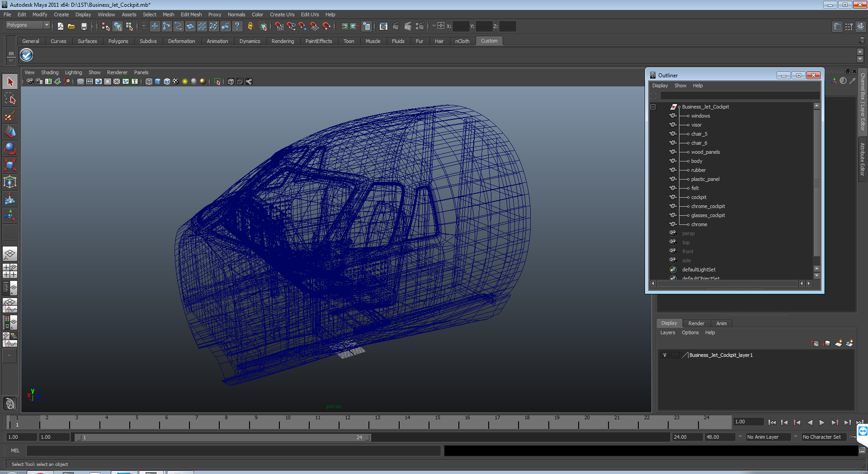
Task: Select the Lasso tool
Action: tap(10, 99)
